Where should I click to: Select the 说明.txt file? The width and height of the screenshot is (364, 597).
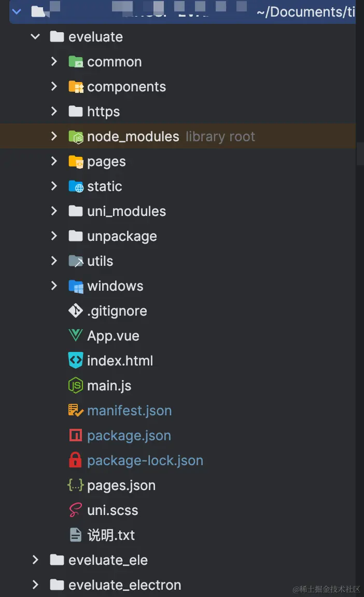point(111,535)
